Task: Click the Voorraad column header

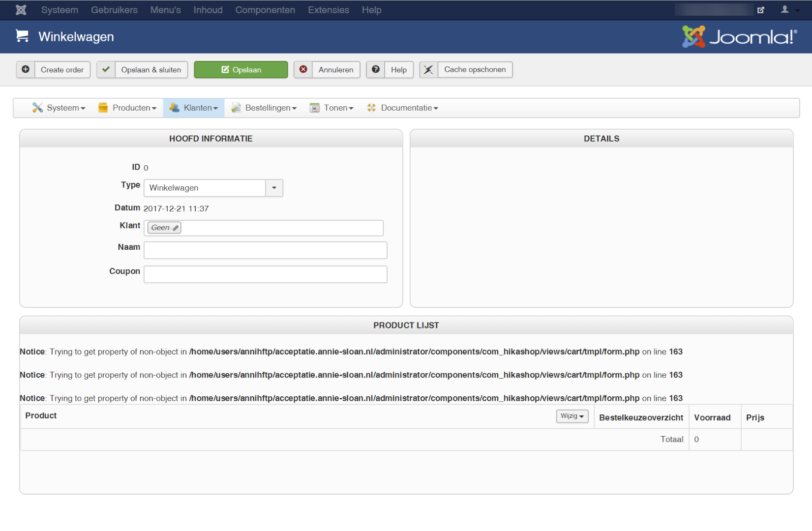Action: coord(712,417)
